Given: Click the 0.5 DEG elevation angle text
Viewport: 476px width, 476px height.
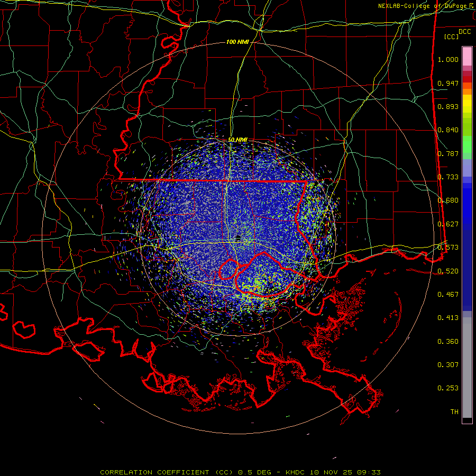Looking at the screenshot, I should (x=254, y=472).
